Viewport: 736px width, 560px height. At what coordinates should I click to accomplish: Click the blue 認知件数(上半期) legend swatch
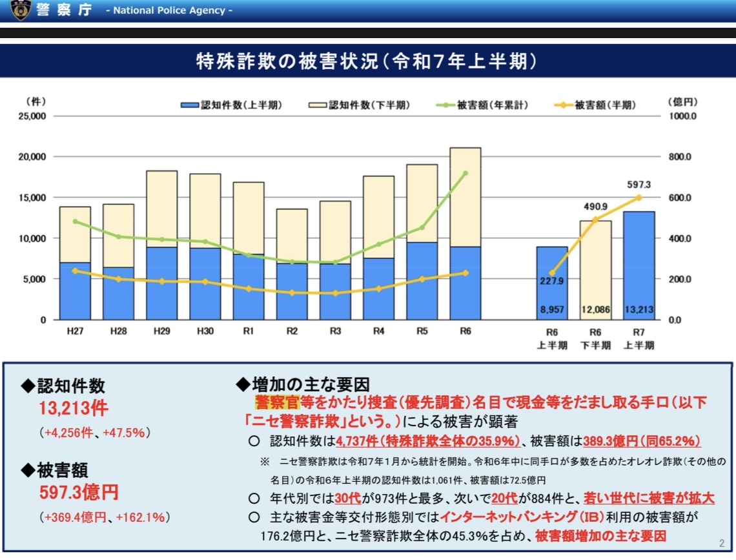point(190,106)
